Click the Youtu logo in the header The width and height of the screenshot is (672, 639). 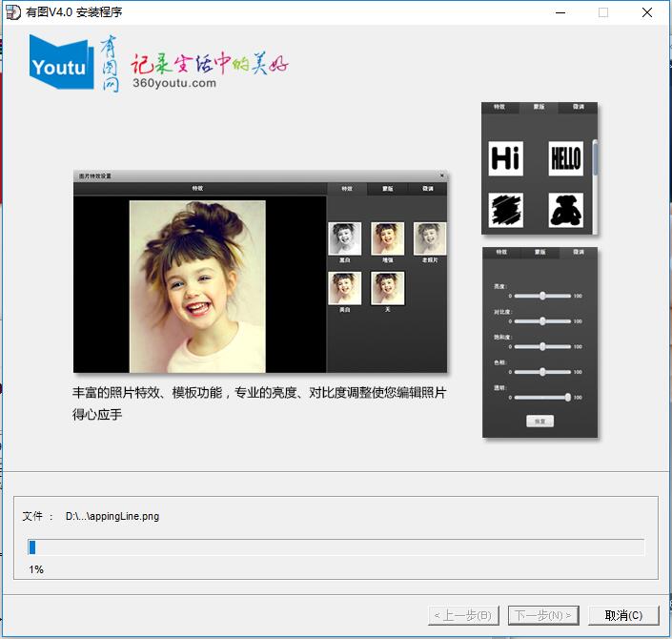[62, 63]
